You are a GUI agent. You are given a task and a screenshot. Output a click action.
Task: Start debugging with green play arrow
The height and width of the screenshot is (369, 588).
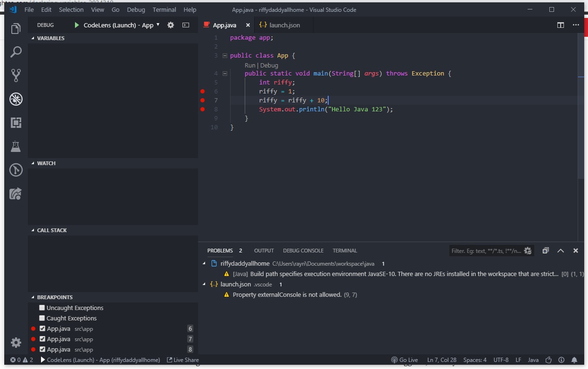(77, 25)
